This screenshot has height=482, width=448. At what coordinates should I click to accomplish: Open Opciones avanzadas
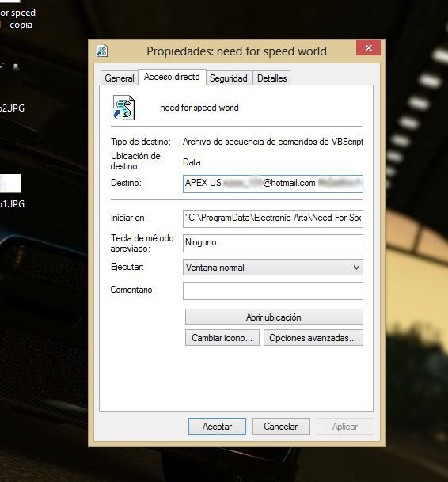313,338
